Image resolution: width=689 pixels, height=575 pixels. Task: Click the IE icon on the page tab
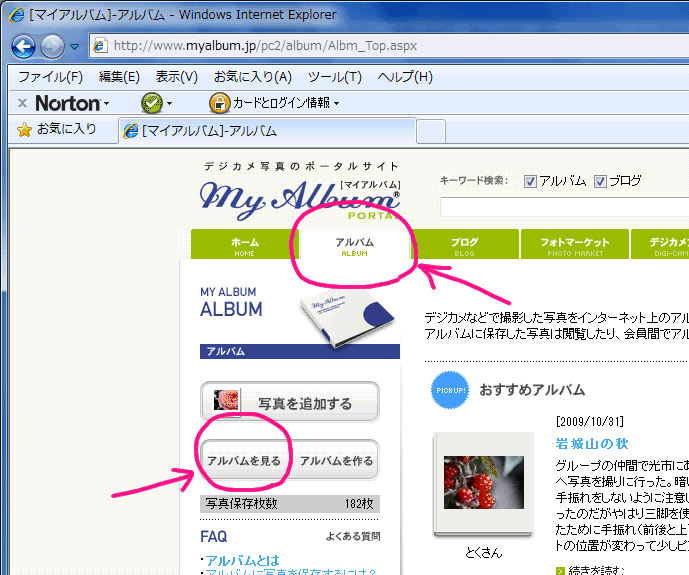tap(131, 131)
